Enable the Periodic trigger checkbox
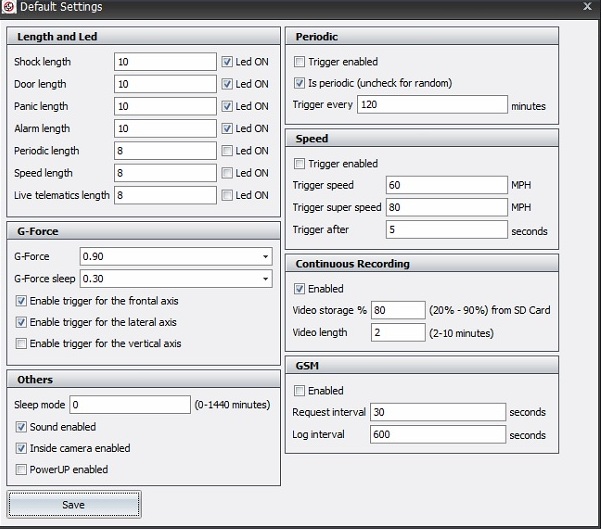 [x=299, y=62]
